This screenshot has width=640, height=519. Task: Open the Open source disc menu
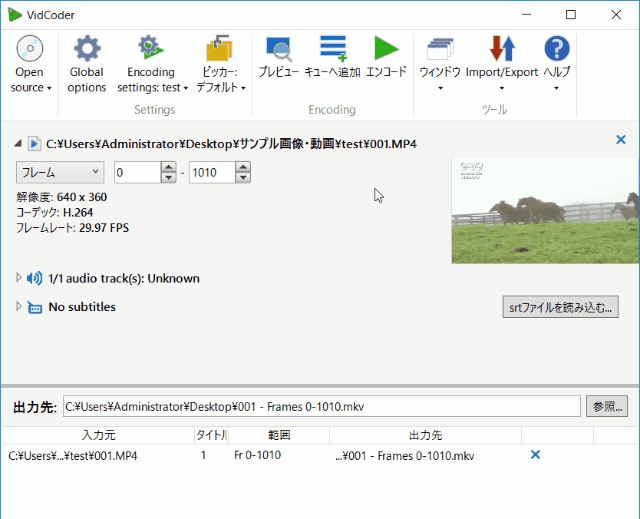[x=30, y=64]
